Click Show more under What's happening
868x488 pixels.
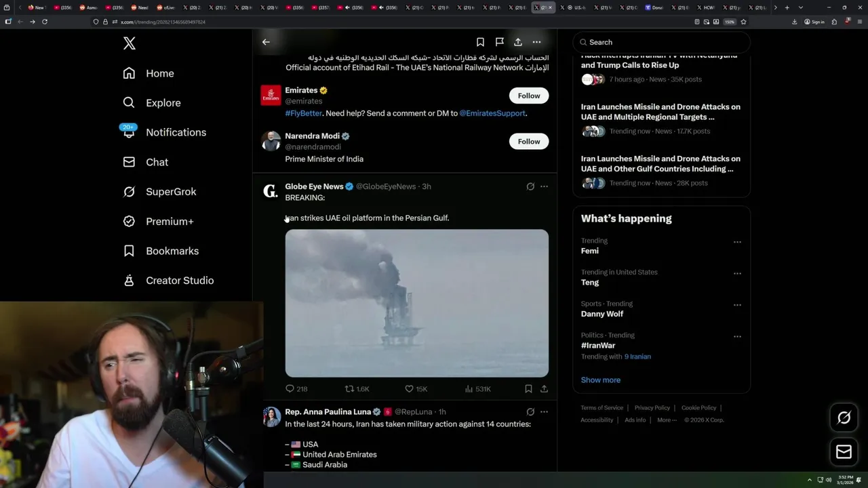pos(600,380)
